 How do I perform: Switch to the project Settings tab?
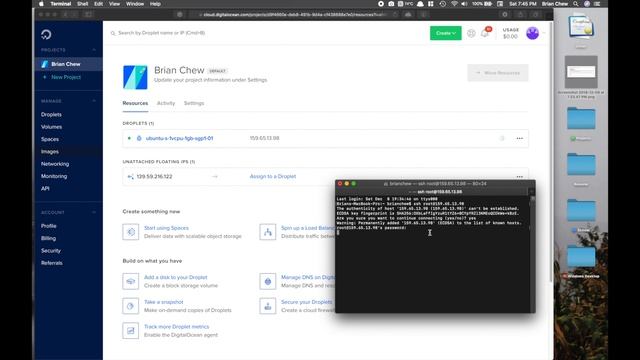point(194,103)
